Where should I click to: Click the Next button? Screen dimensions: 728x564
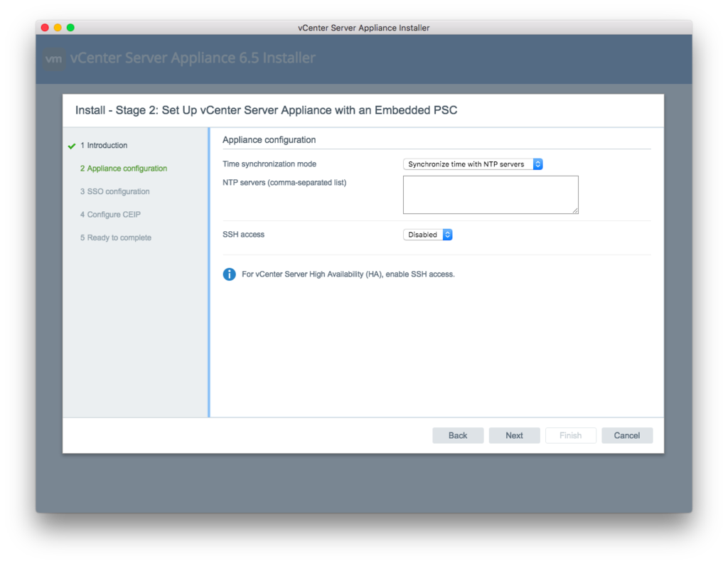pyautogui.click(x=514, y=435)
